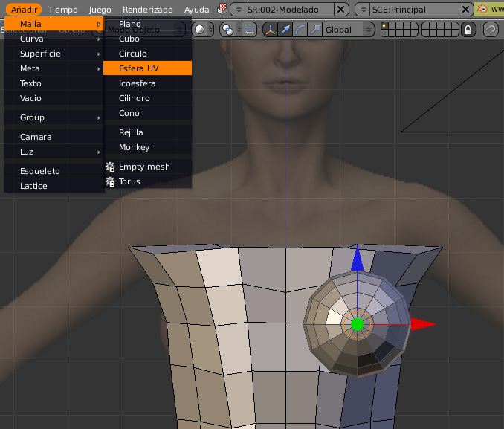Toggle layer button with grey dot
Viewport: 504px width, 429px height.
(x=384, y=33)
